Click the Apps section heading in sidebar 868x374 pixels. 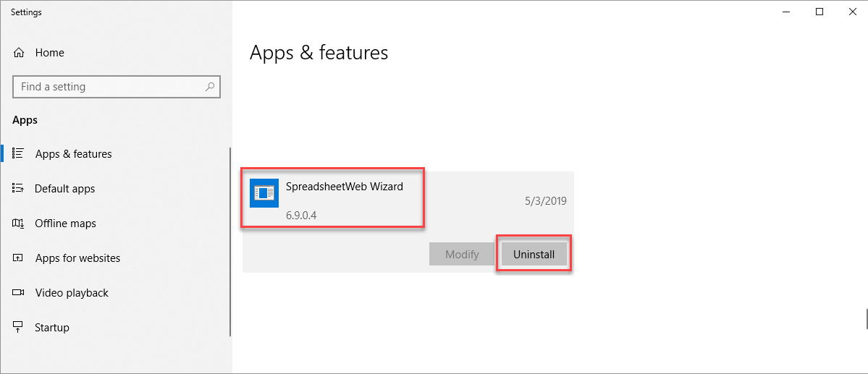click(25, 120)
